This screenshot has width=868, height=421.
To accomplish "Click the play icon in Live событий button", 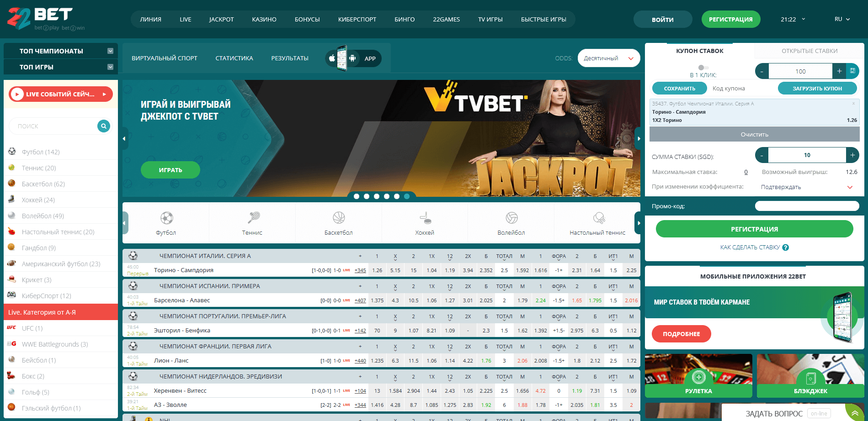I will [17, 94].
